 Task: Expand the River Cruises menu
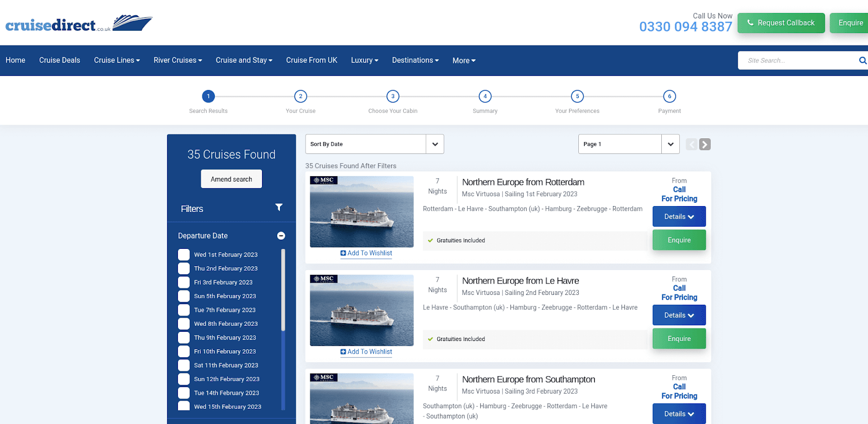[178, 60]
